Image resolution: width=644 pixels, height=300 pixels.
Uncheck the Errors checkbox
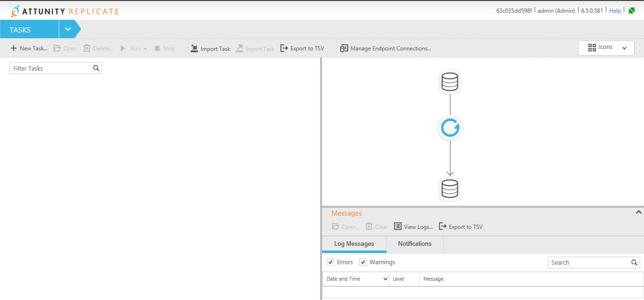(x=330, y=261)
